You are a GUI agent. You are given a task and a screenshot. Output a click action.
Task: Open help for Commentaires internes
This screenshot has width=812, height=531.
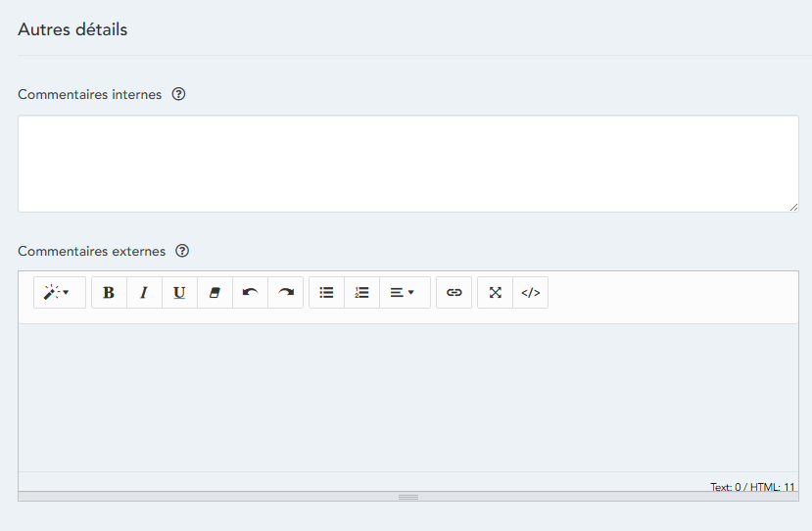tap(178, 95)
